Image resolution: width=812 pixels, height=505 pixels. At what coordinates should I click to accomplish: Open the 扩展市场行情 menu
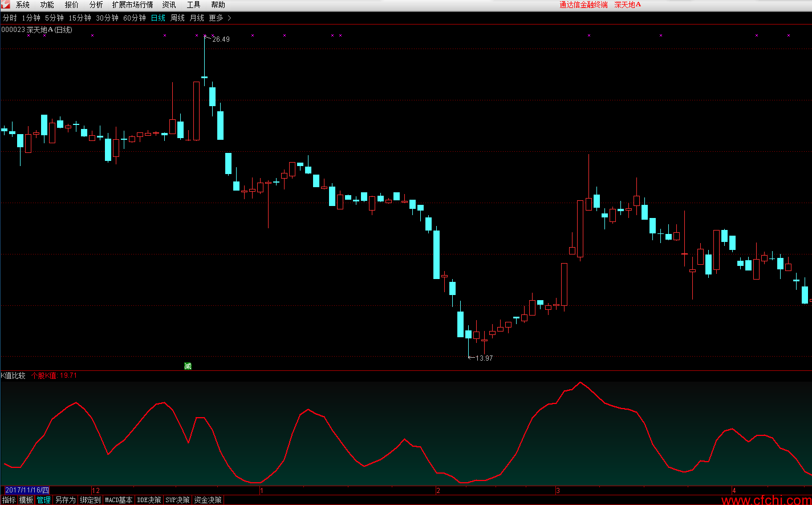click(x=133, y=5)
